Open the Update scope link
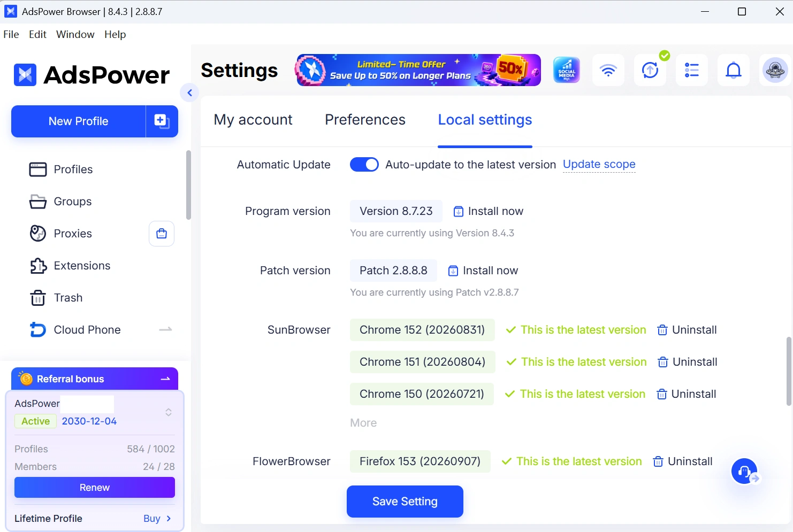 pos(599,165)
